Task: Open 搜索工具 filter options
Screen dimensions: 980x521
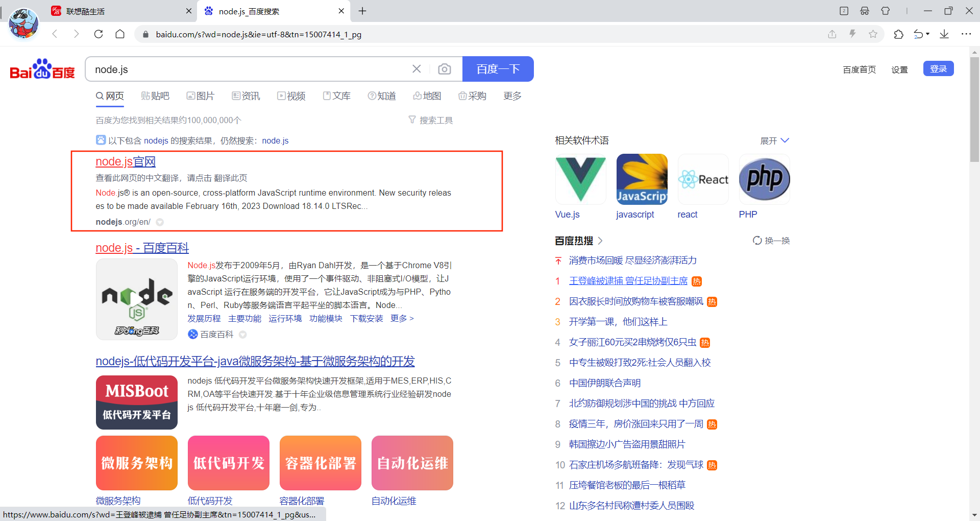Action: [431, 120]
